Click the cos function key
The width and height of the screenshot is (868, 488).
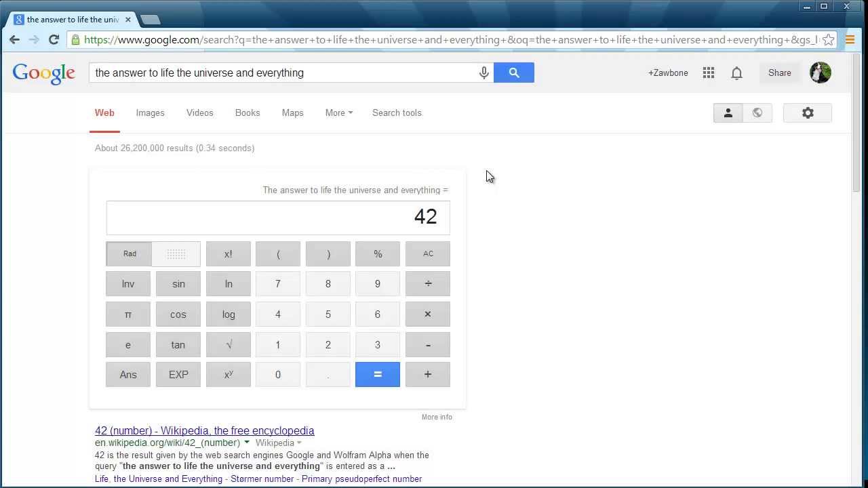(x=178, y=314)
